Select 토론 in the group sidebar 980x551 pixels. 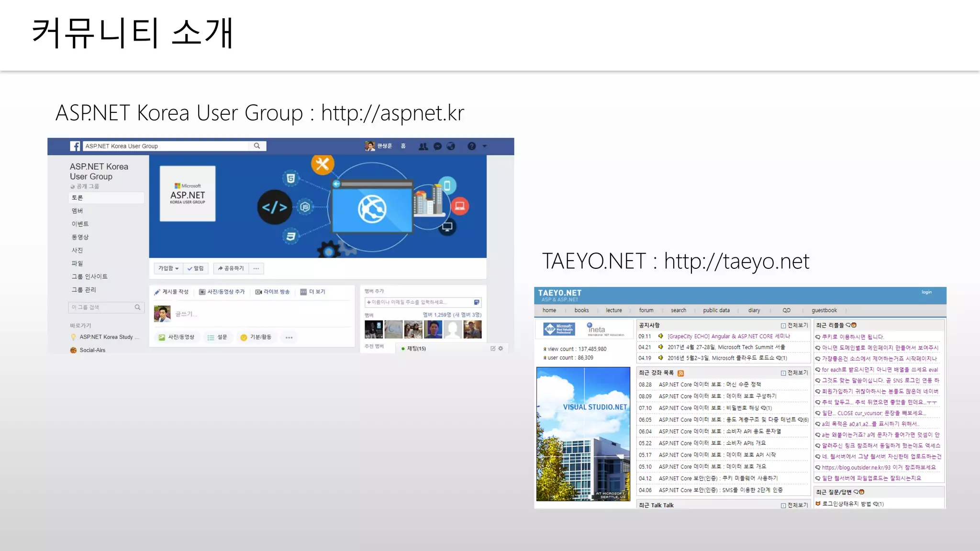(x=106, y=198)
